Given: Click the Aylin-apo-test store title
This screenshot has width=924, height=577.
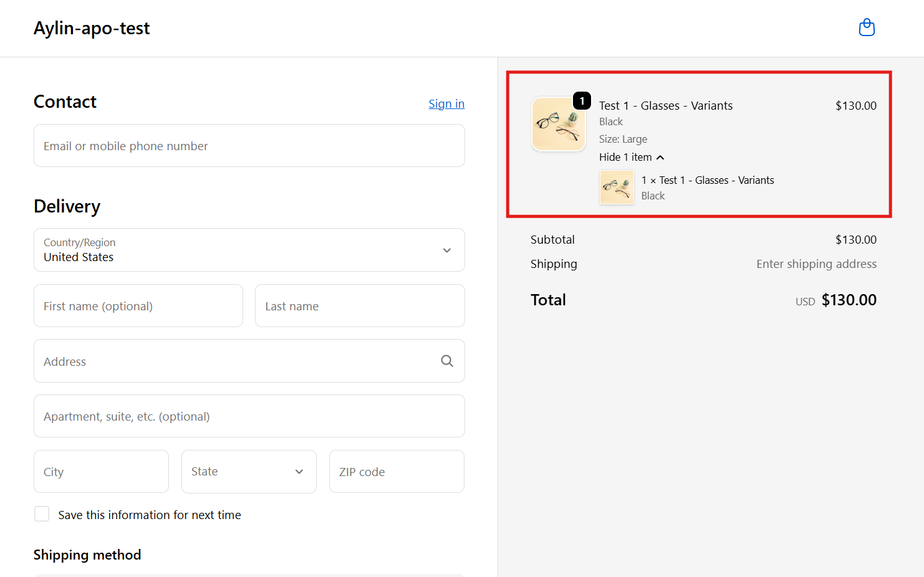Looking at the screenshot, I should pos(92,28).
